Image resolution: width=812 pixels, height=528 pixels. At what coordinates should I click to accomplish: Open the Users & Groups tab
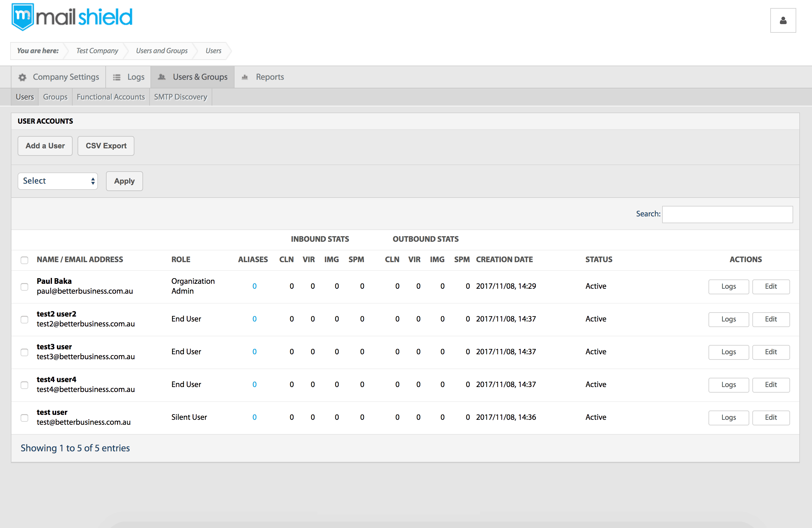pos(193,77)
